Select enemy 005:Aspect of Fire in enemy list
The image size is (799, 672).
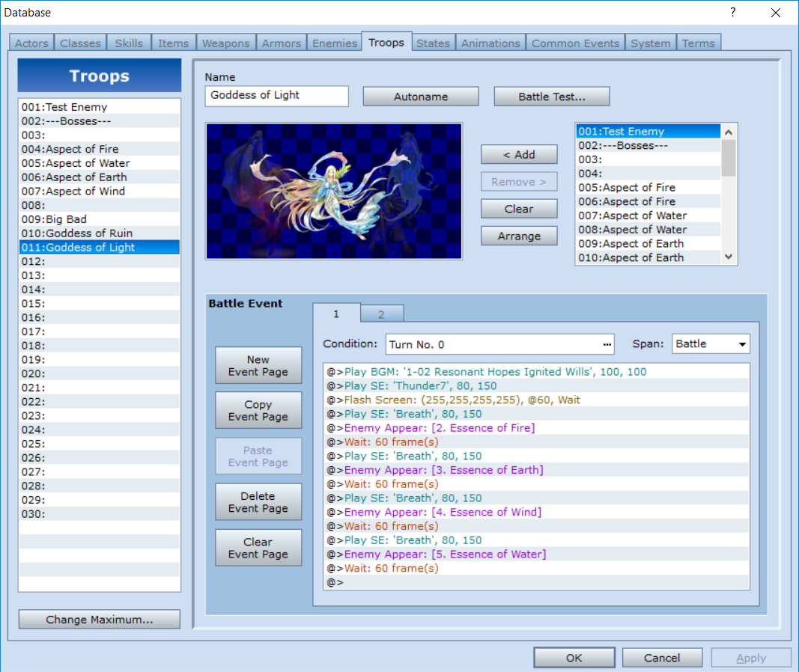point(648,187)
